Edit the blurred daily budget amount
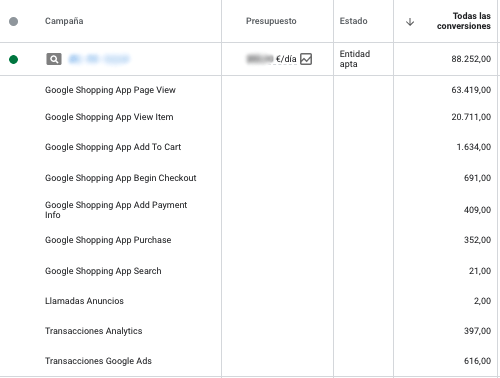Viewport: 500px width, 378px height. click(260, 59)
